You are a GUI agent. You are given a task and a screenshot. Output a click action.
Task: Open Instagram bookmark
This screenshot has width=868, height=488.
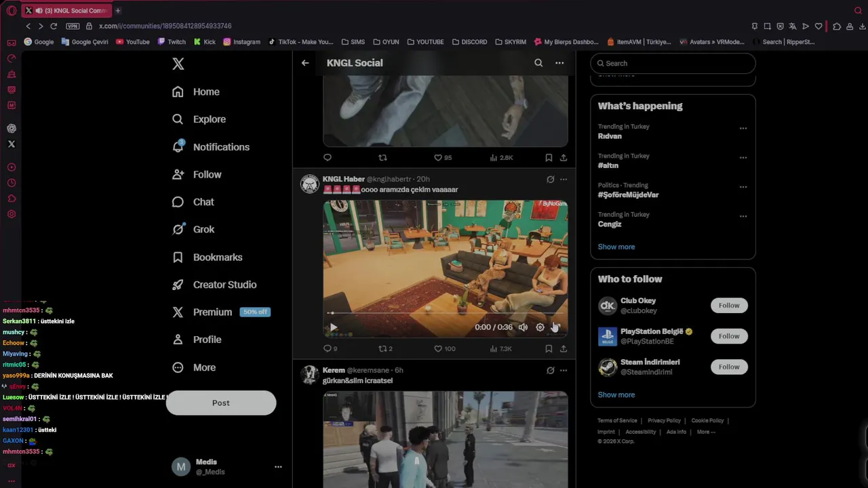(x=242, y=41)
